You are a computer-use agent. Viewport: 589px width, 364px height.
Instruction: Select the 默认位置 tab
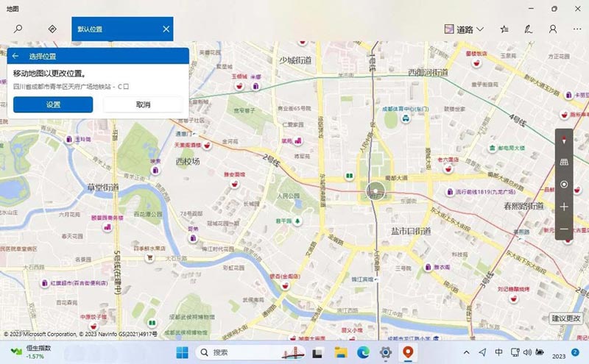tap(110, 29)
